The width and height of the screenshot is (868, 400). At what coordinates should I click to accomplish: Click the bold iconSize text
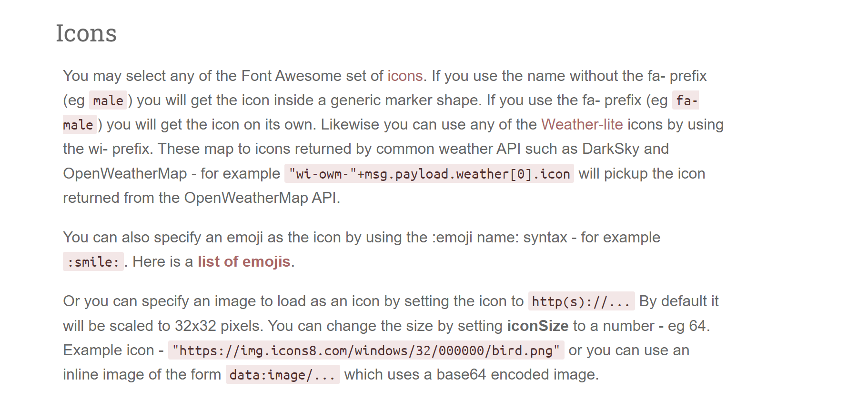537,326
